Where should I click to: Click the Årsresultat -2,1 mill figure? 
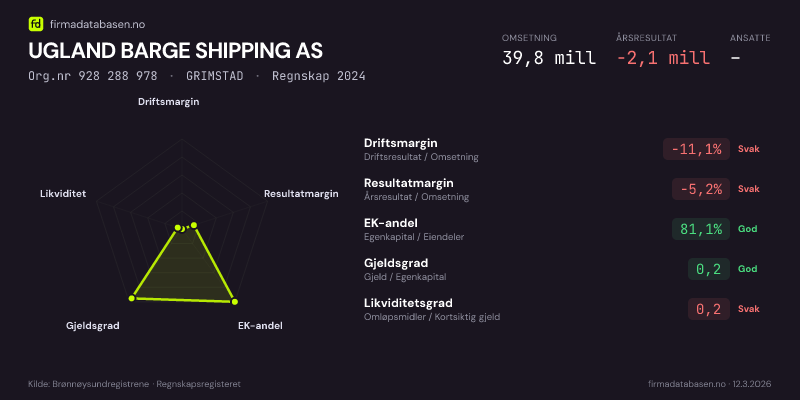[663, 58]
